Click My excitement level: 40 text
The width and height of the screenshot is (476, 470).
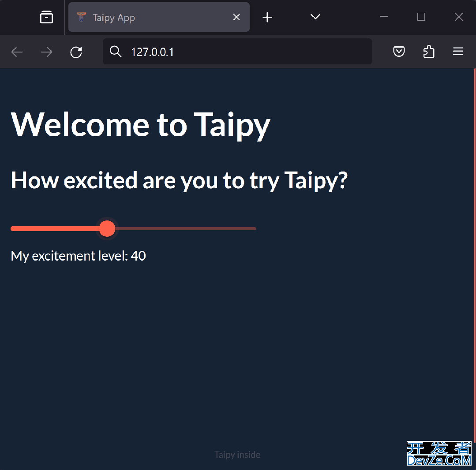click(x=79, y=256)
